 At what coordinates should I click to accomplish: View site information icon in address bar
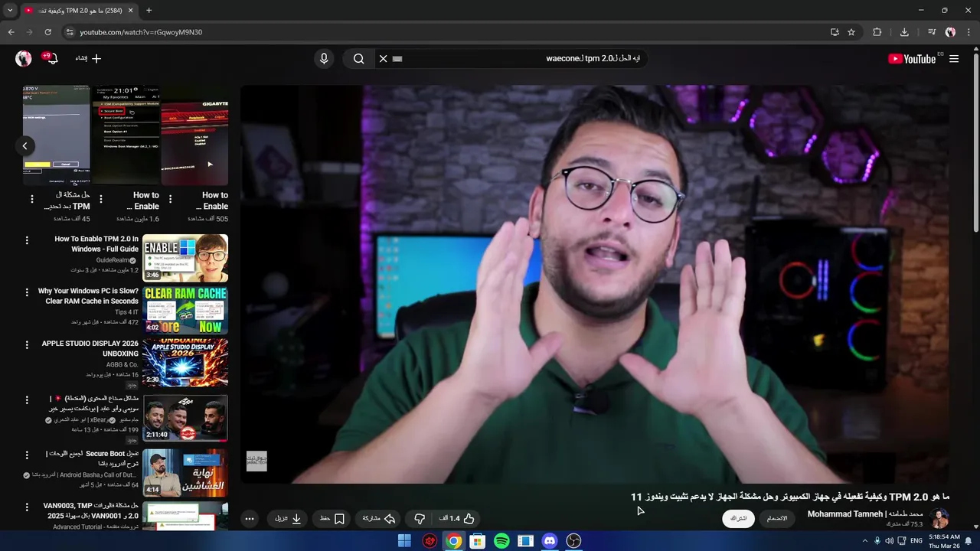(x=69, y=32)
